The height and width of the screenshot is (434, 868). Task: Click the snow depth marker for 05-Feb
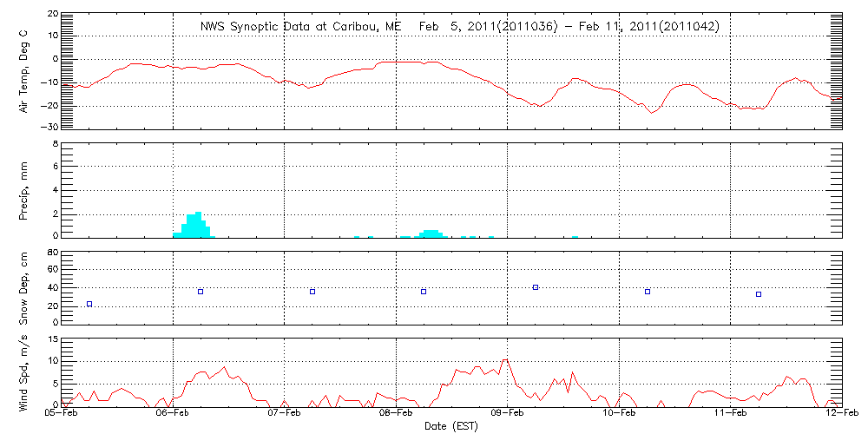[89, 304]
